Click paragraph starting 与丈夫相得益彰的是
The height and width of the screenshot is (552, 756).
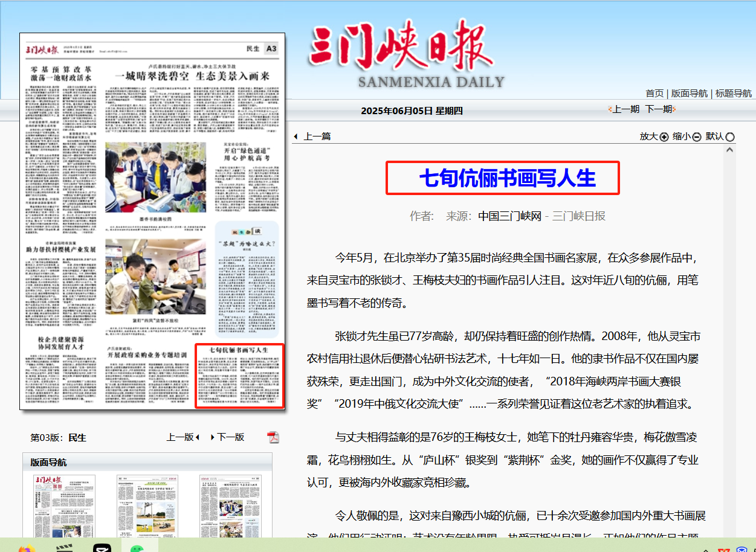503,460
